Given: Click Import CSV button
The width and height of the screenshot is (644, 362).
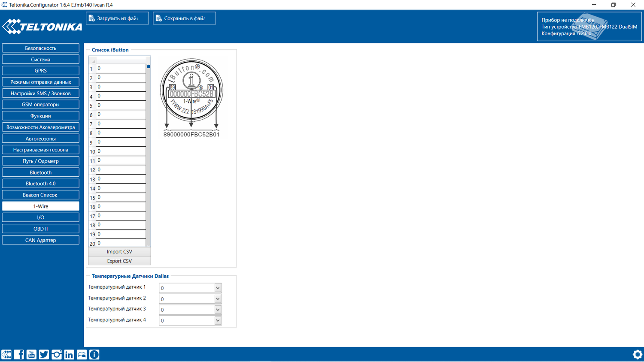Looking at the screenshot, I should click(x=119, y=252).
